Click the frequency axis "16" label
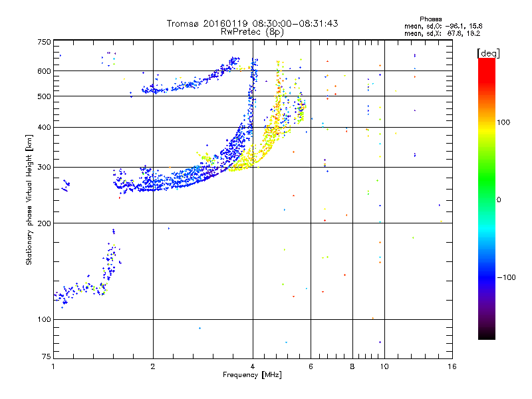Image resolution: width=532 pixels, height=399 pixels. [452, 366]
